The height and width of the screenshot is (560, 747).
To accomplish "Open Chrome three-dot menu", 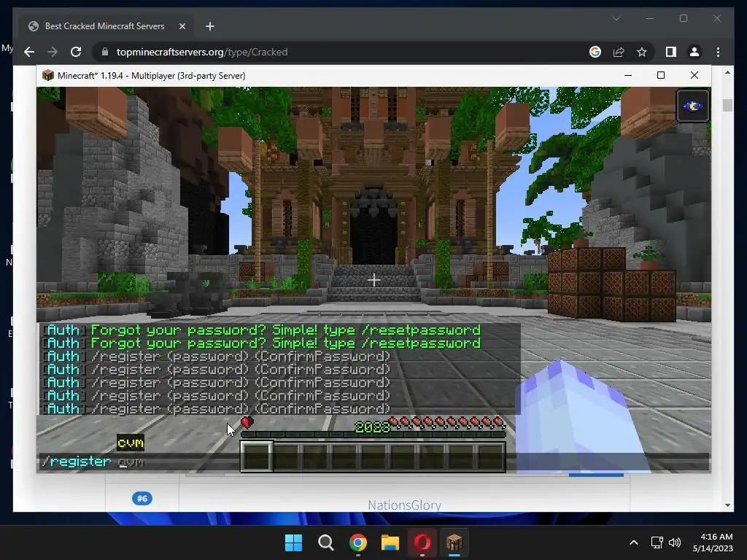I will tap(718, 52).
